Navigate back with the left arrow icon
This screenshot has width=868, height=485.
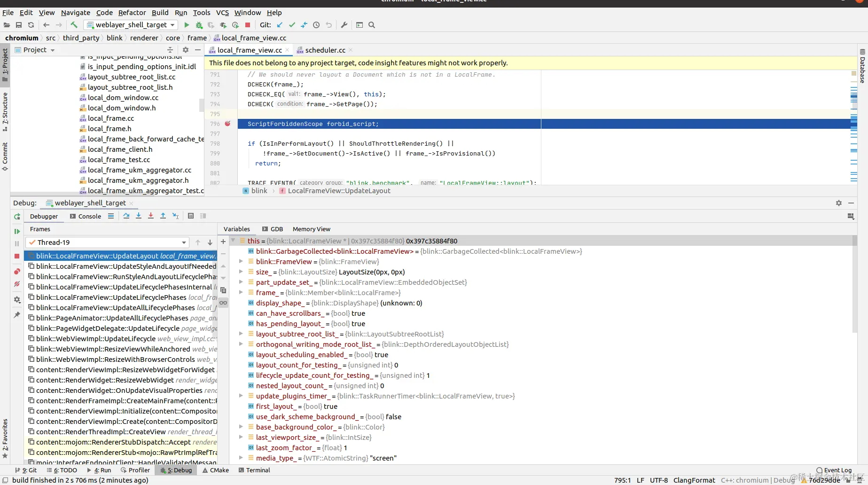[46, 25]
